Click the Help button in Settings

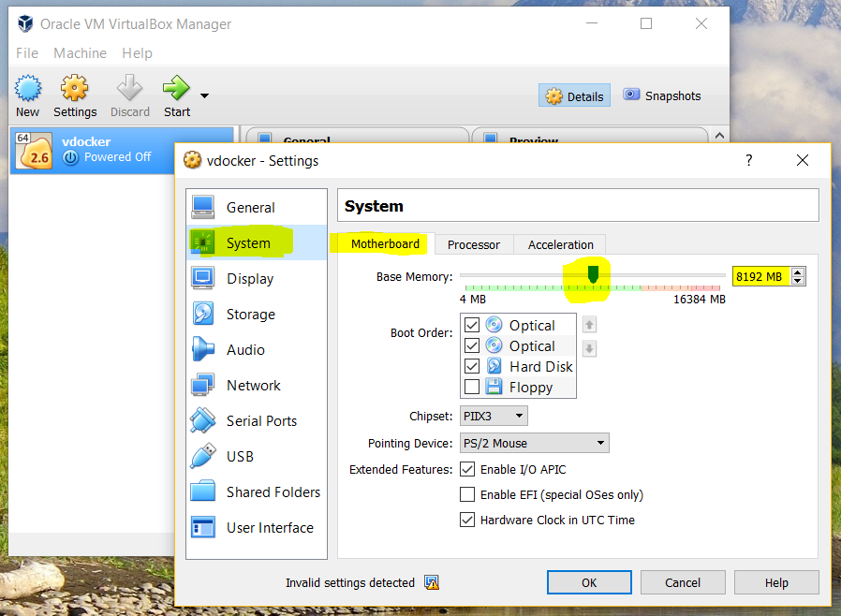[x=776, y=582]
